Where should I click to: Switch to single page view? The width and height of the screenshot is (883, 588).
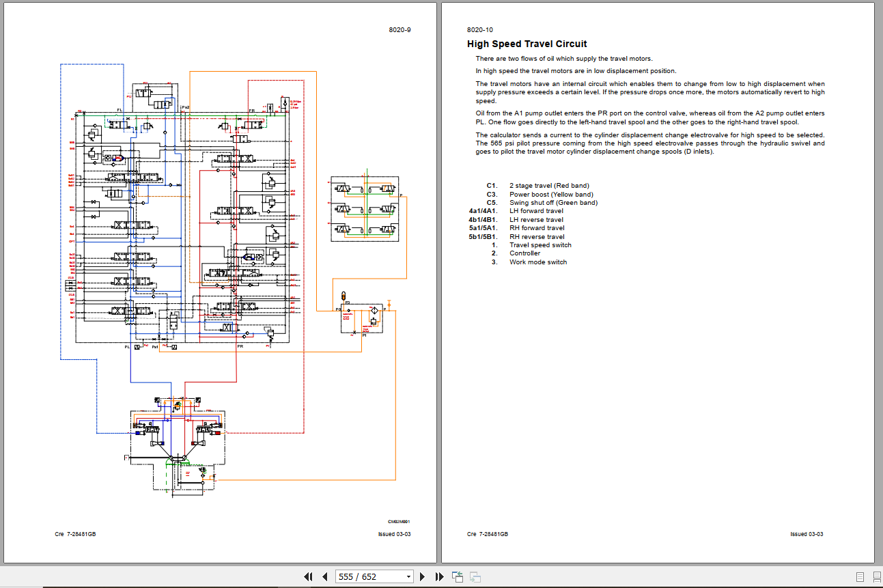860,577
